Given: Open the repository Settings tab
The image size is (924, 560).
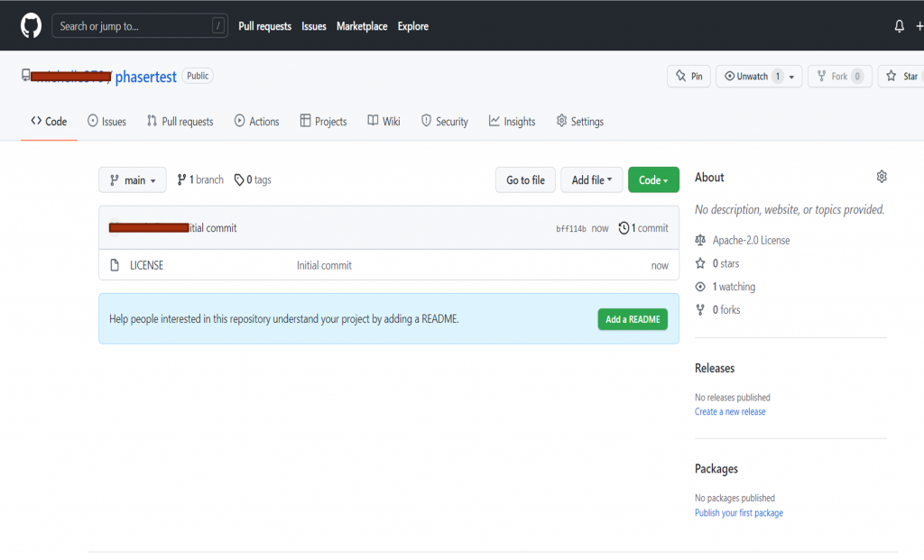Looking at the screenshot, I should pos(580,122).
